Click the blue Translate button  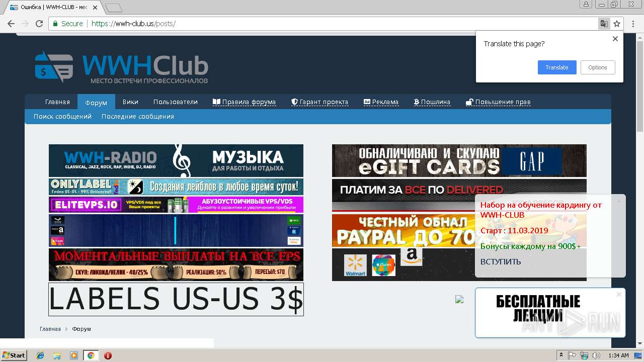pyautogui.click(x=557, y=67)
